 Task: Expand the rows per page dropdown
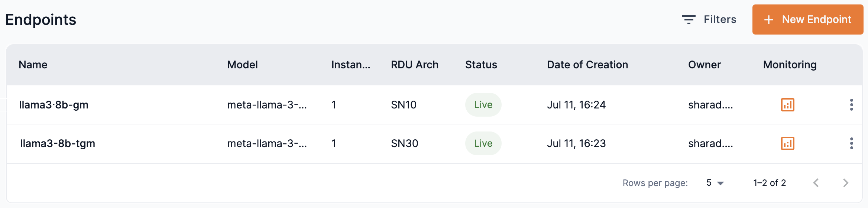(715, 183)
